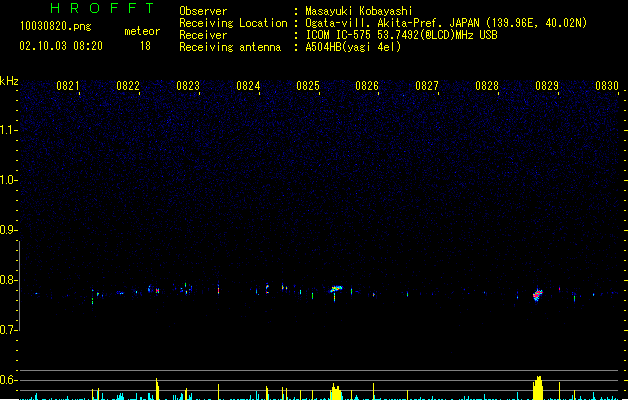
Task: Click the 0822 time marker
Action: click(128, 86)
